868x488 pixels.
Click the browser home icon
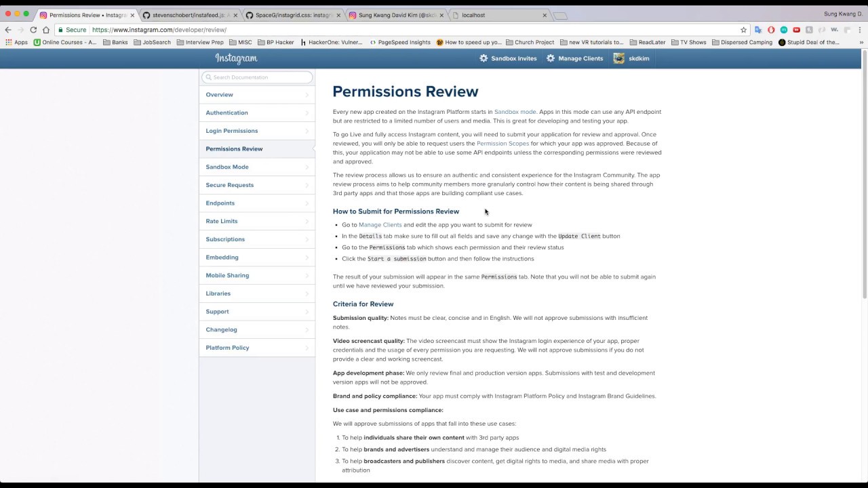click(x=46, y=30)
